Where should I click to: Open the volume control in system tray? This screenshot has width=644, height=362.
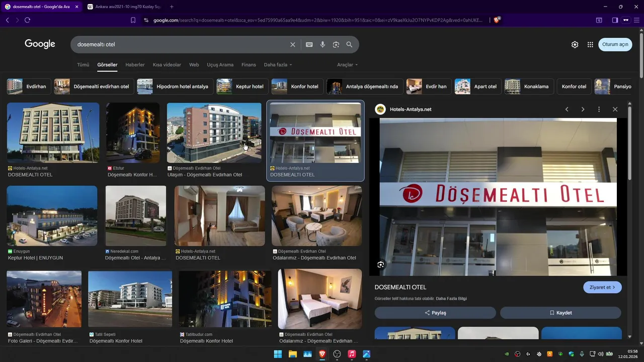600,354
